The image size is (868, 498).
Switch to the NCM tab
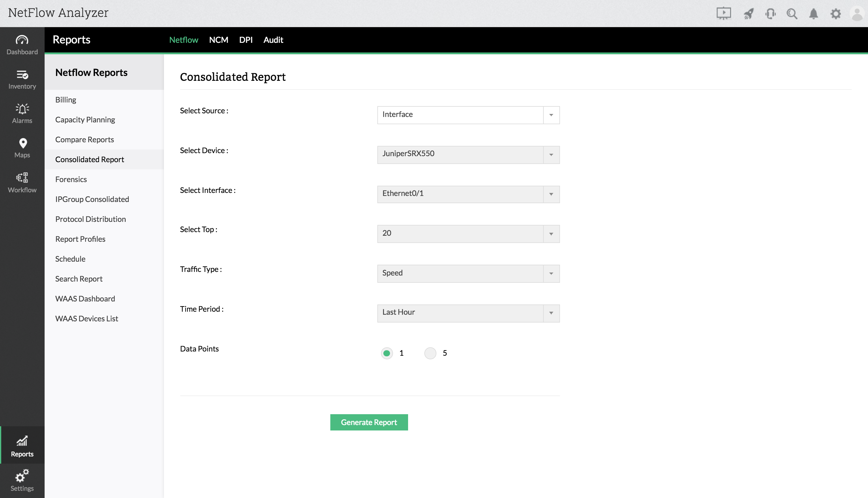[219, 40]
